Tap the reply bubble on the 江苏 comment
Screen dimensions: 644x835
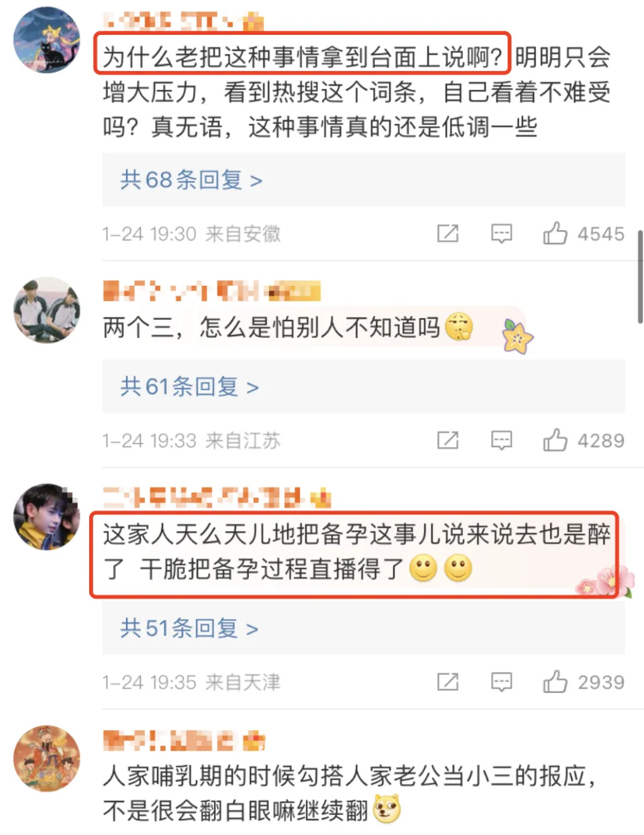click(x=501, y=441)
